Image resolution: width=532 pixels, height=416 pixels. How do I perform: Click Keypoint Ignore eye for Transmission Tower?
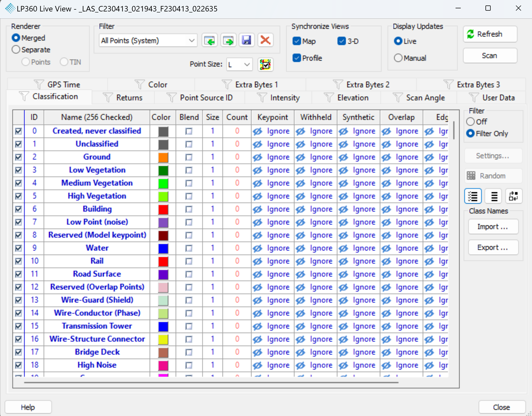click(258, 326)
